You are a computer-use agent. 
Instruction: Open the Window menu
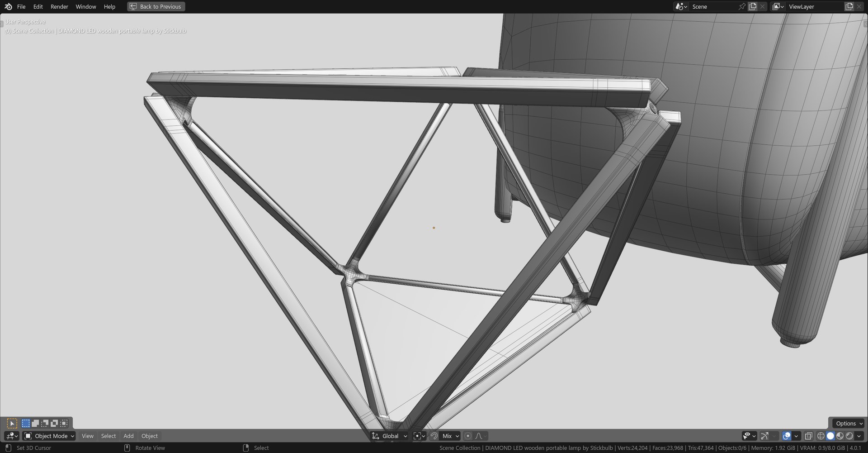tap(86, 6)
